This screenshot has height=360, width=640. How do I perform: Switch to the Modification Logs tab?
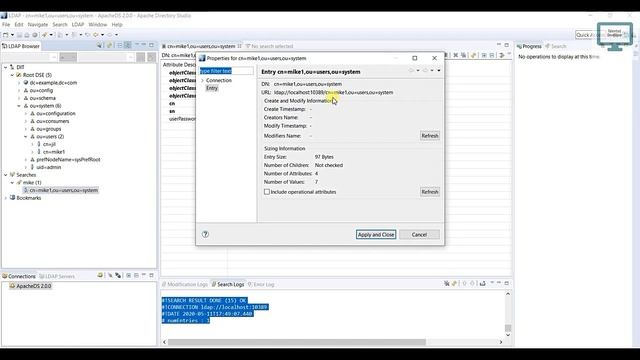pyautogui.click(x=184, y=284)
